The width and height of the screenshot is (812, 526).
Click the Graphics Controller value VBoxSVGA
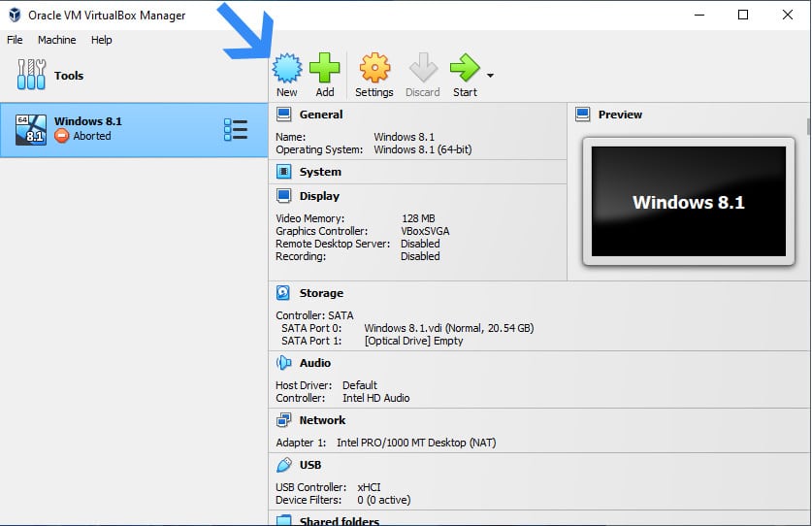[x=425, y=231]
